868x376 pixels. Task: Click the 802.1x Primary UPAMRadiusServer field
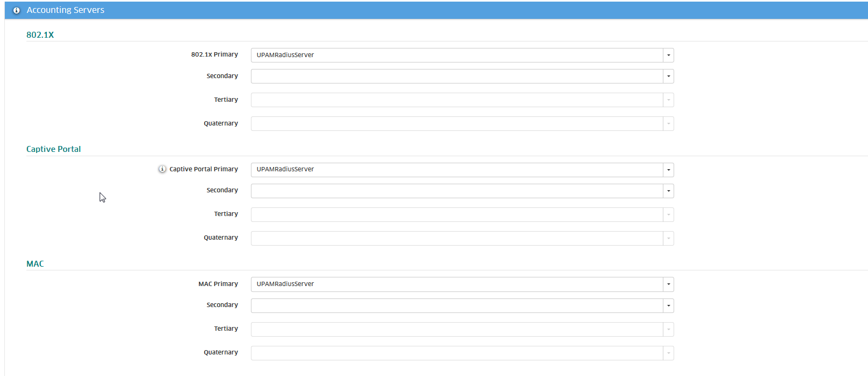457,55
